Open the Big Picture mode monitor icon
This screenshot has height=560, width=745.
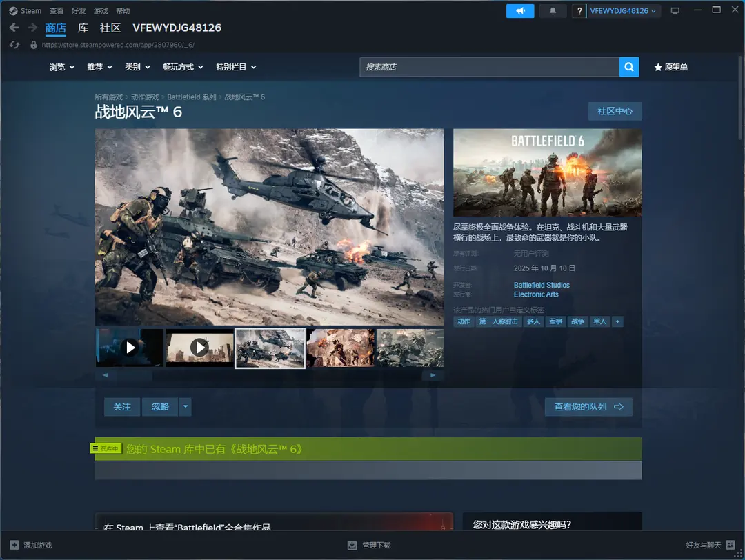point(675,11)
